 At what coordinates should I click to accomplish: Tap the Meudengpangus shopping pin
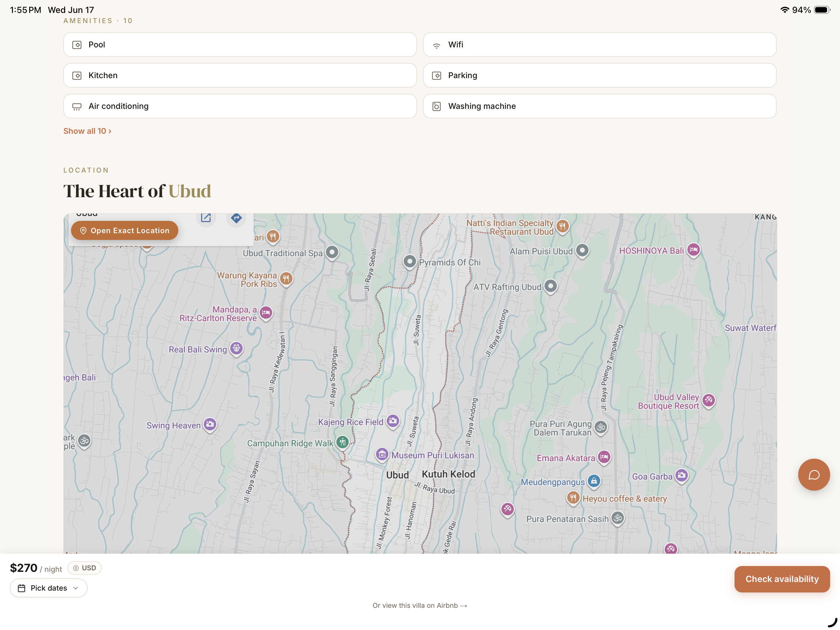[594, 481]
